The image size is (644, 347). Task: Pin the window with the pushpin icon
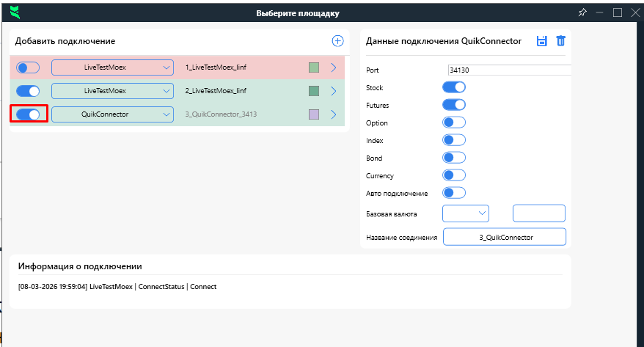[x=582, y=12]
